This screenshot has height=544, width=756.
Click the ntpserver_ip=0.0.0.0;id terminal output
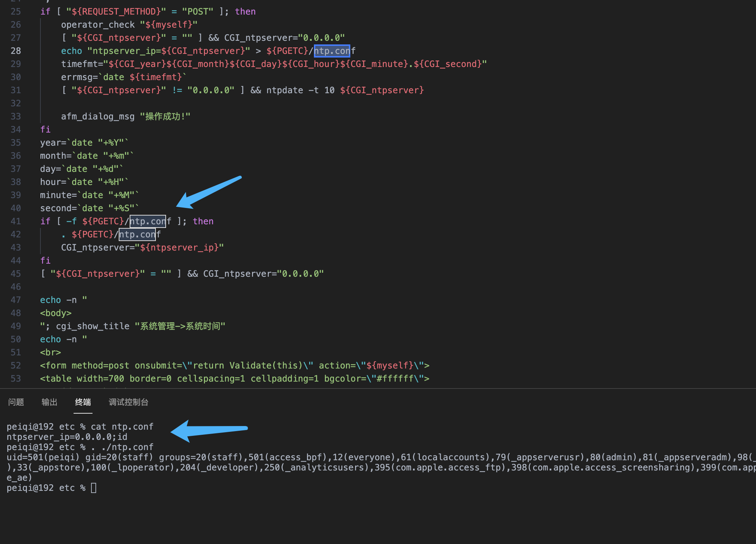pyautogui.click(x=67, y=437)
